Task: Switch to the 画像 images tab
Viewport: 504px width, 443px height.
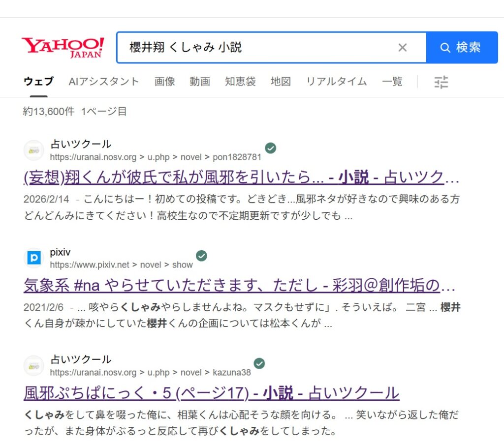Action: tap(164, 82)
